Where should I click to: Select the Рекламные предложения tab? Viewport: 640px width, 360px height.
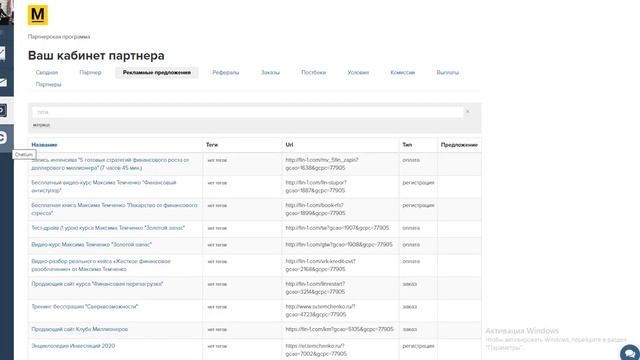[x=157, y=72]
